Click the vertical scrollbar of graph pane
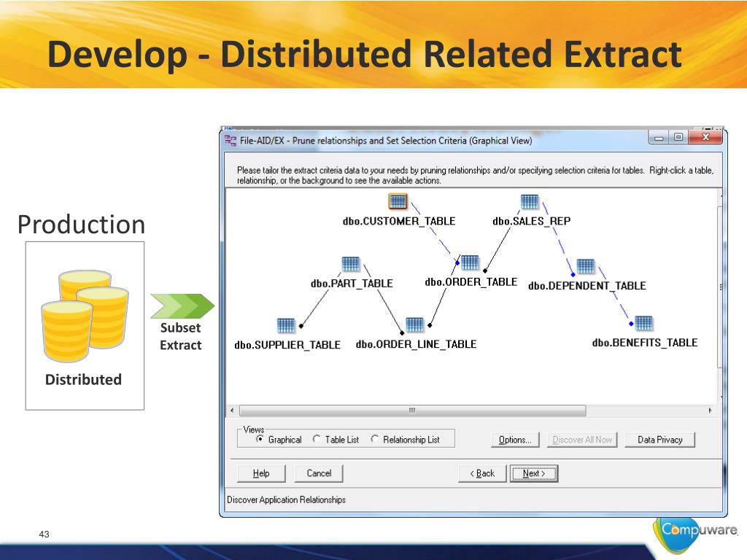 [x=720, y=287]
